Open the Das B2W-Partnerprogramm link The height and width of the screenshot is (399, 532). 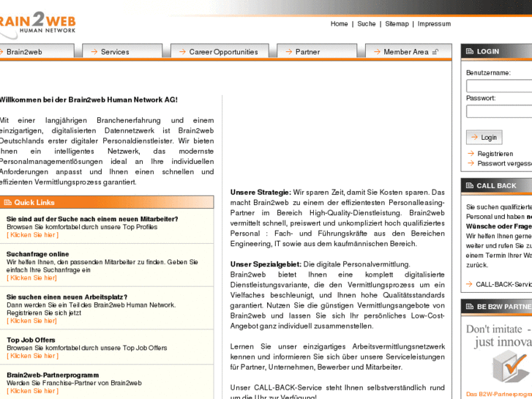[x=499, y=395]
